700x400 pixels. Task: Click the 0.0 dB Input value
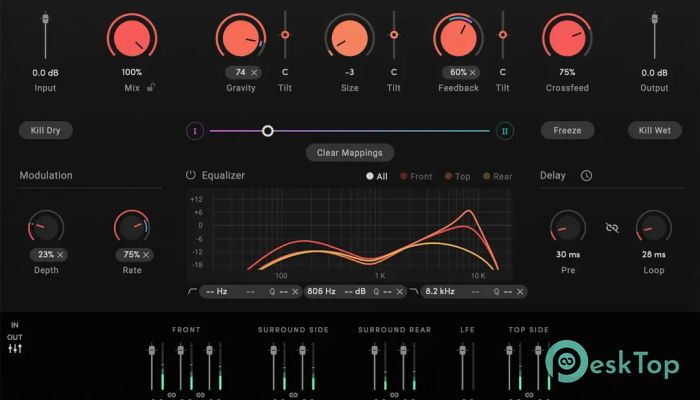(x=45, y=73)
